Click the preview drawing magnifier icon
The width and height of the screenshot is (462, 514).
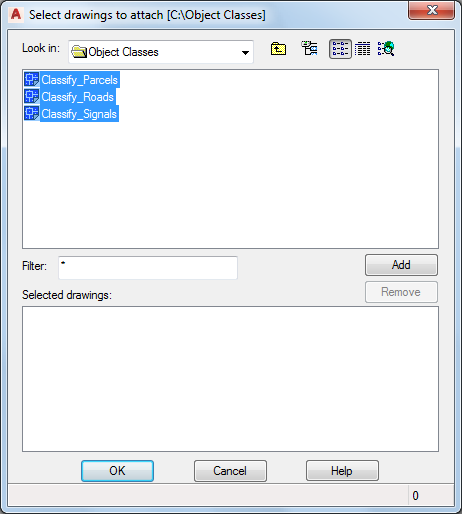(386, 49)
